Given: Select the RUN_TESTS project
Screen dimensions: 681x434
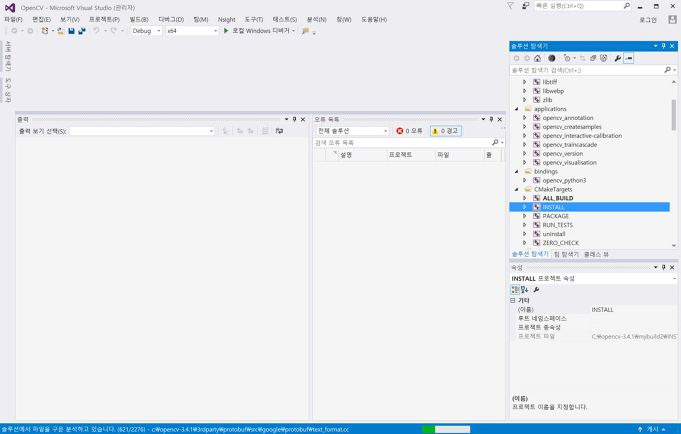Looking at the screenshot, I should (x=558, y=225).
